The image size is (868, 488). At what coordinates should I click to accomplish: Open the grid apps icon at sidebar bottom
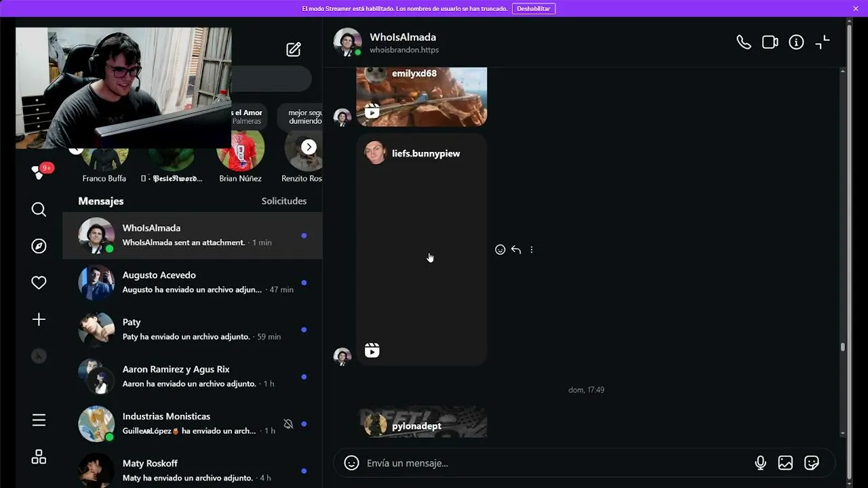point(39,457)
